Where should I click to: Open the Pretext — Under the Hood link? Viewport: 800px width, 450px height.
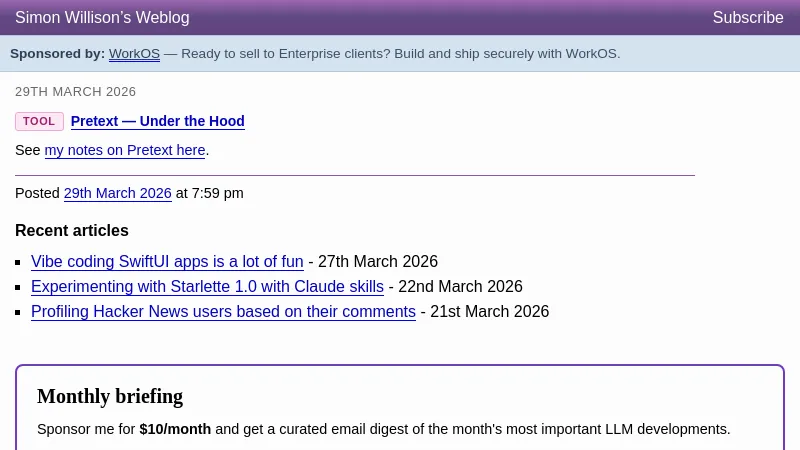(157, 122)
